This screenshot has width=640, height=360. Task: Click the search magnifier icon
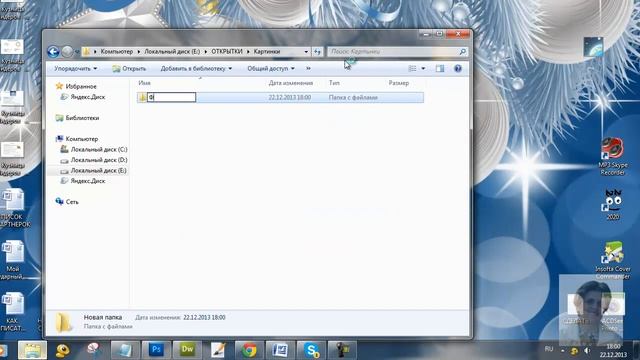(463, 51)
